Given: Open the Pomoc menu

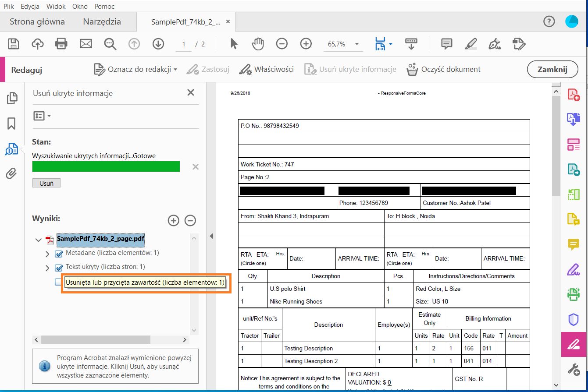Looking at the screenshot, I should pos(104,6).
